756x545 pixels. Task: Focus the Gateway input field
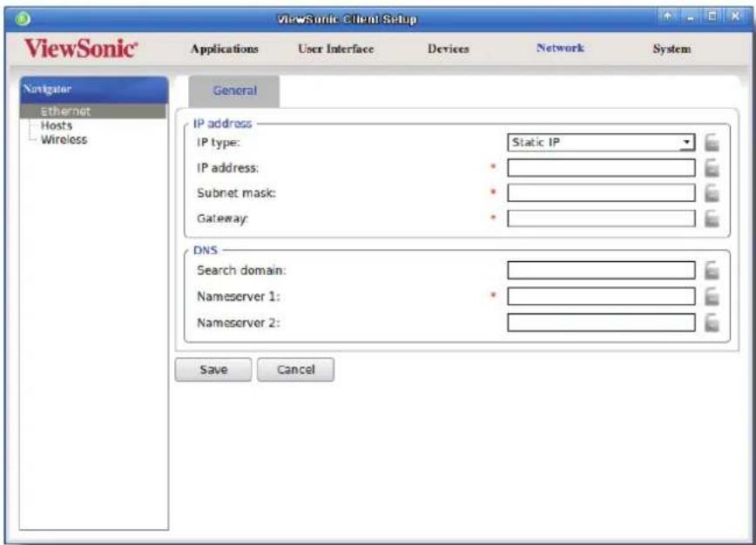pos(601,219)
